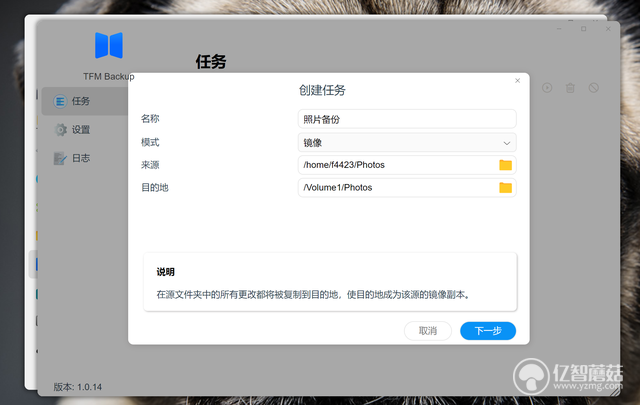Click the 取消 button
Image resolution: width=640 pixels, height=405 pixels.
tap(428, 331)
